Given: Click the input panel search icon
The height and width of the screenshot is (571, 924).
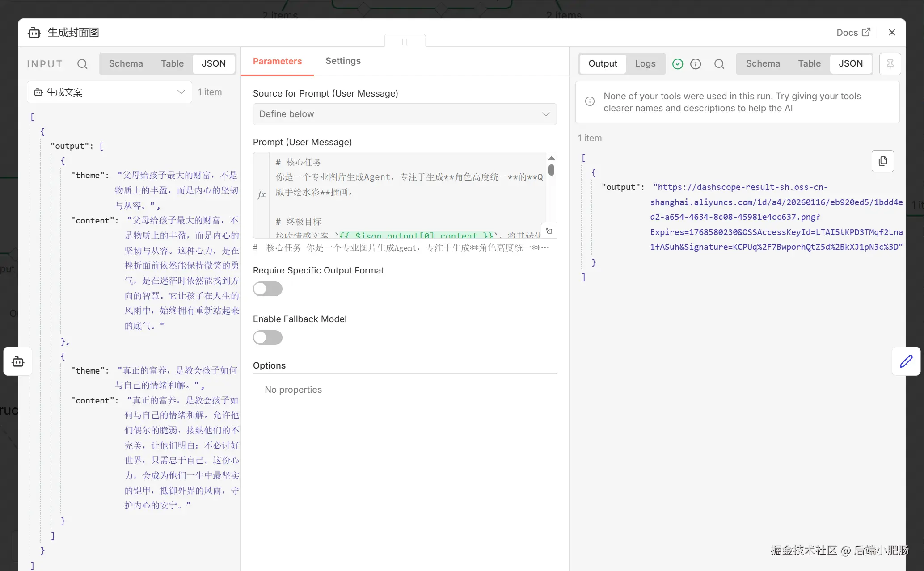Looking at the screenshot, I should click(82, 64).
